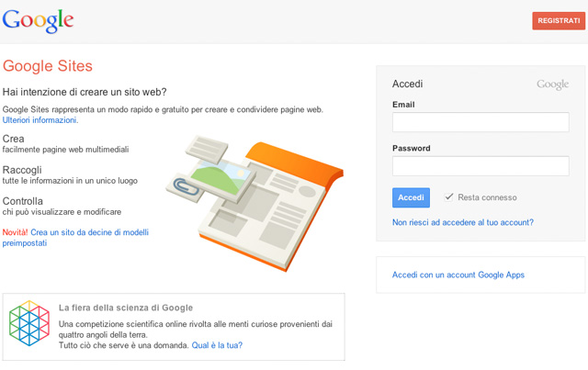Click Non riesci ad accedere al tuo account

tap(462, 223)
